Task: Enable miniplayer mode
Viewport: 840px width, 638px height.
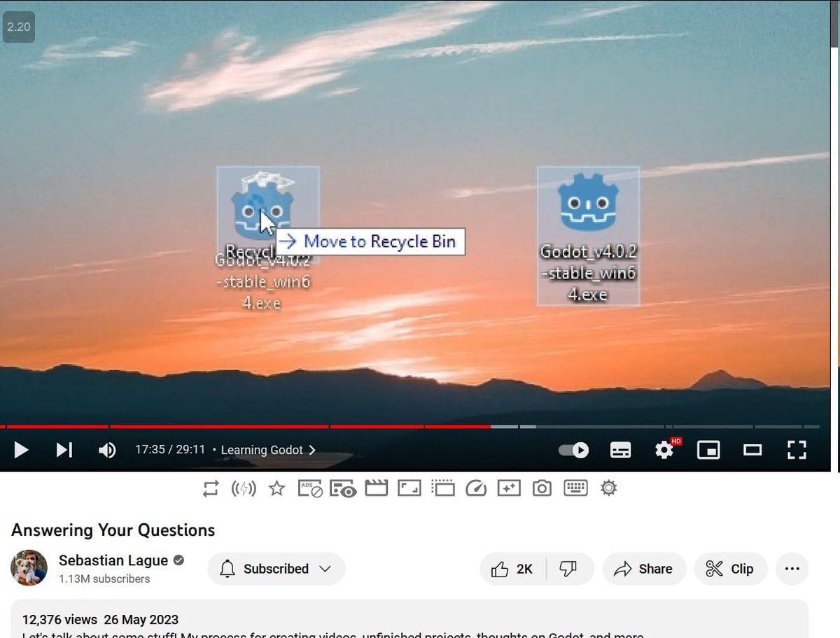Action: (708, 450)
